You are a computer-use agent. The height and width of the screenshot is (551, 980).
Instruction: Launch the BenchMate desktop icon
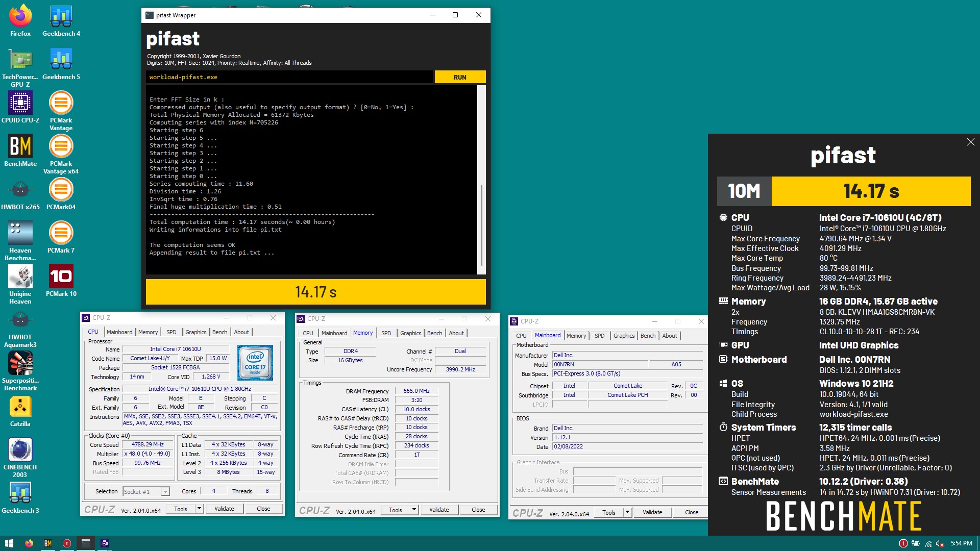pyautogui.click(x=20, y=151)
